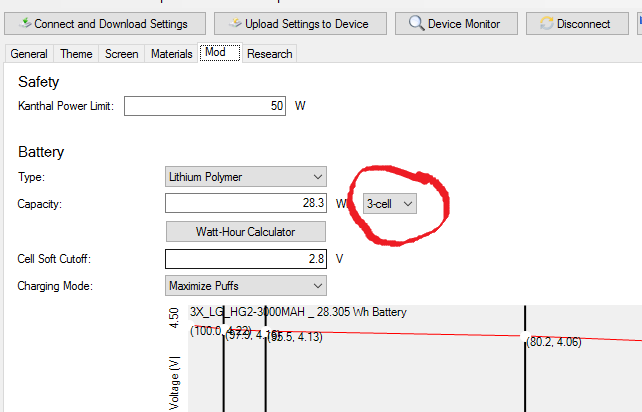Click the Upload Settings to Device button
The image size is (642, 412).
coord(300,24)
